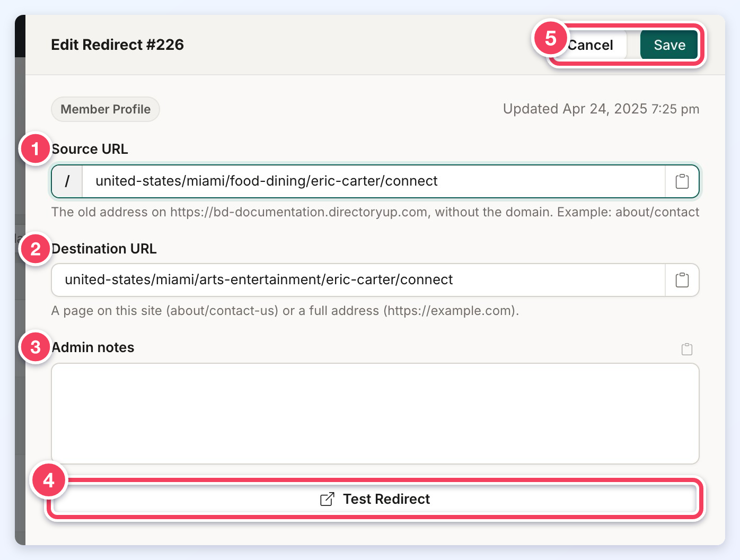
Task: Cancel editing the redirect
Action: tap(590, 45)
